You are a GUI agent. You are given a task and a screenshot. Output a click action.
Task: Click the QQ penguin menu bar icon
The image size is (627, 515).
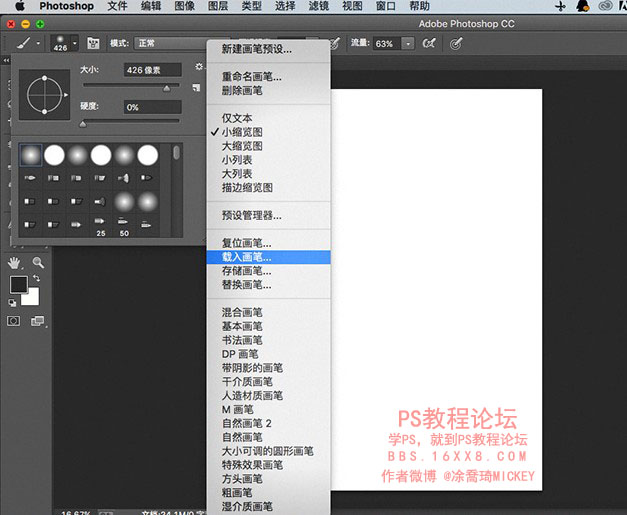(583, 6)
